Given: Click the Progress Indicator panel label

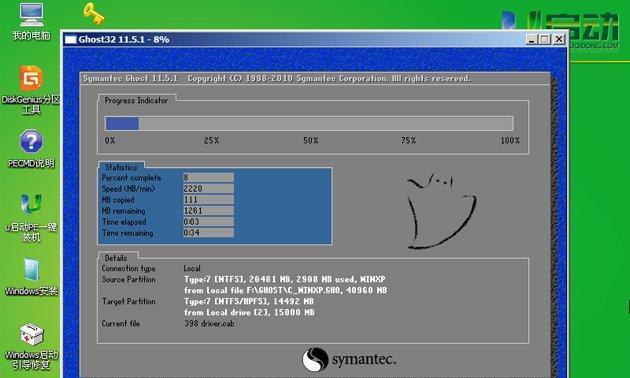Looking at the screenshot, I should tap(136, 100).
